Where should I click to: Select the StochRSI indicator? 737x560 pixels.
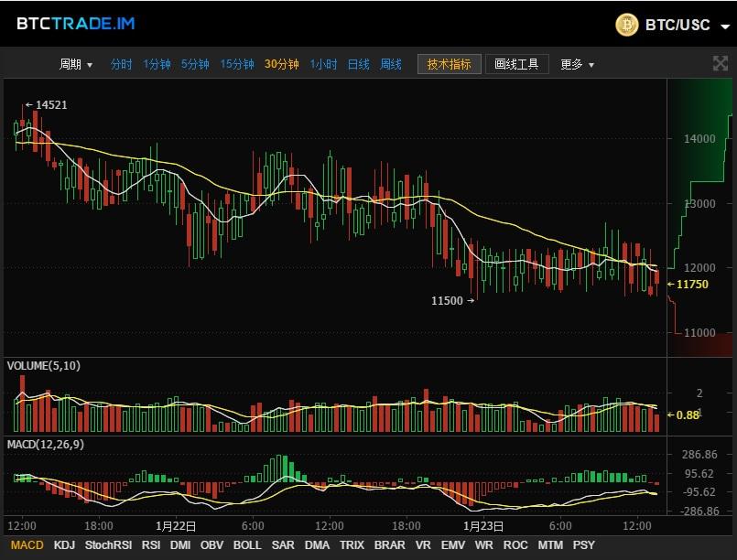(x=108, y=545)
